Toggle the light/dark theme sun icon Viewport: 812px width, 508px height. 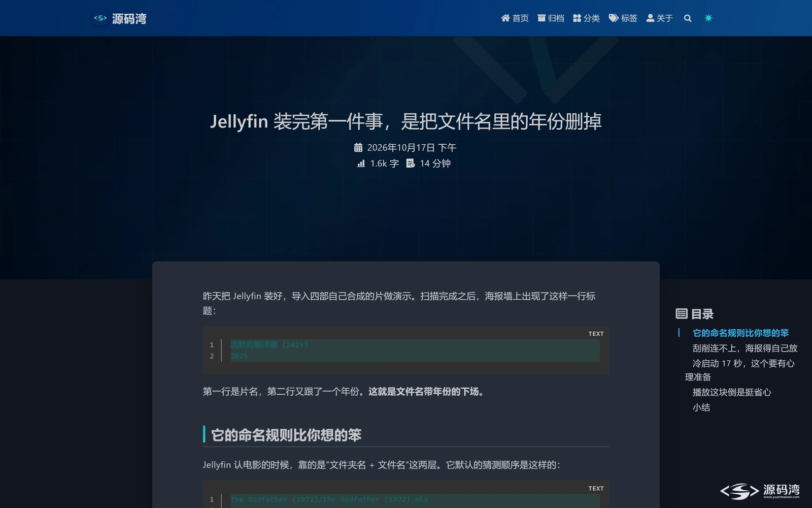point(708,18)
